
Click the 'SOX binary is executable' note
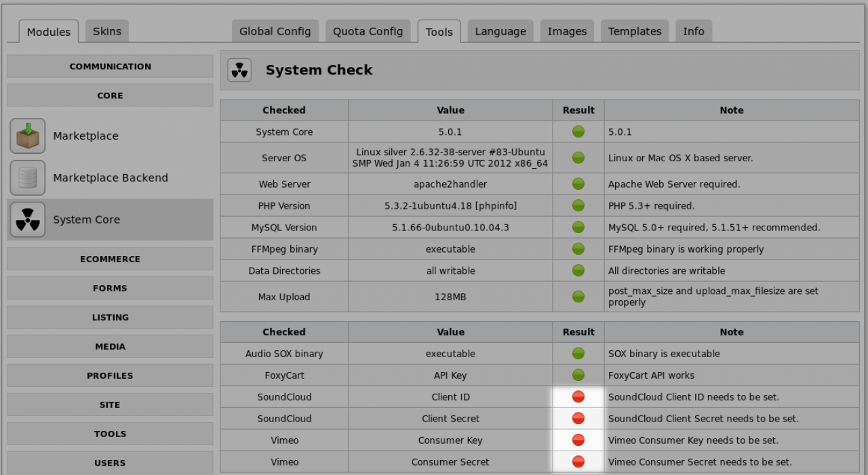(x=664, y=354)
